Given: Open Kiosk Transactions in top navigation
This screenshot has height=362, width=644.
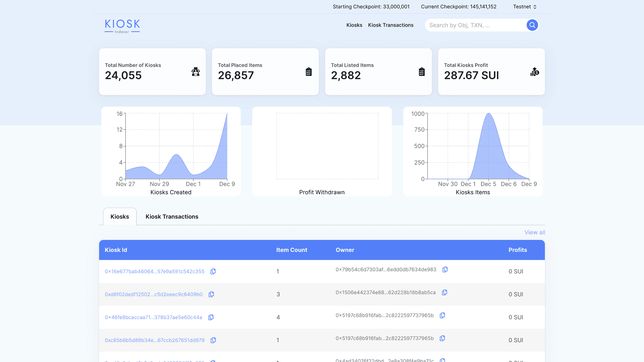Looking at the screenshot, I should click(391, 25).
